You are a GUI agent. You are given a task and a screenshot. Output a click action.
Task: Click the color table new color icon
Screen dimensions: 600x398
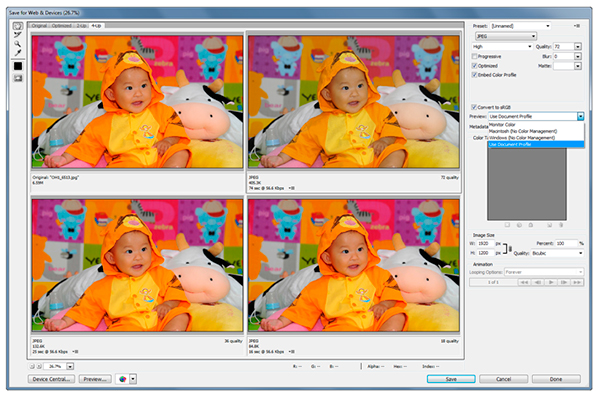(x=549, y=225)
